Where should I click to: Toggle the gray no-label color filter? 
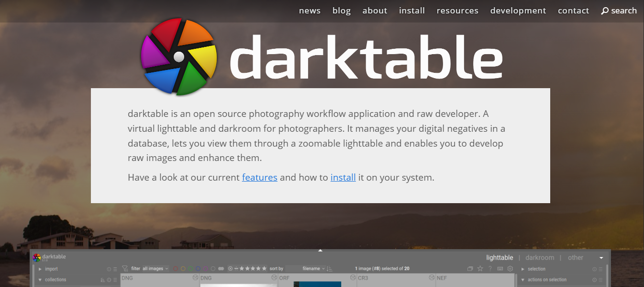coord(213,269)
